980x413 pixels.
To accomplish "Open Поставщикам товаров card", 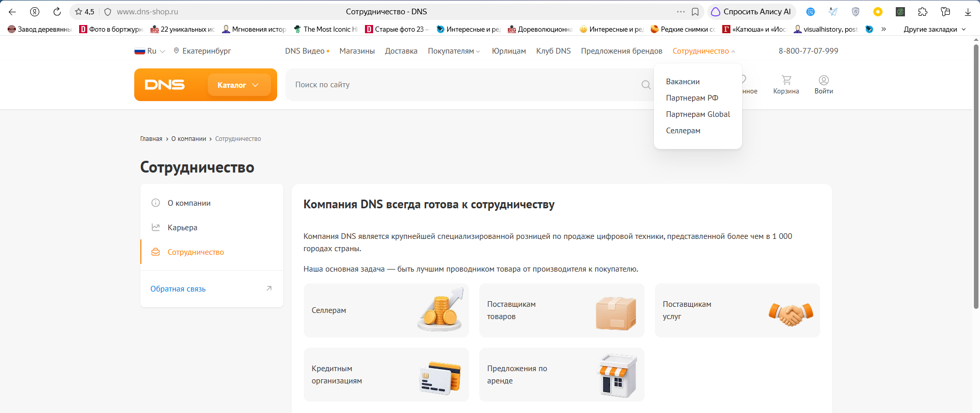I will (x=561, y=310).
